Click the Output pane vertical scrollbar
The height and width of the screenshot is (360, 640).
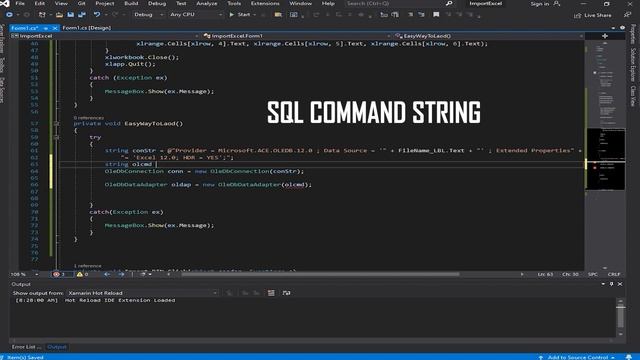point(620,317)
